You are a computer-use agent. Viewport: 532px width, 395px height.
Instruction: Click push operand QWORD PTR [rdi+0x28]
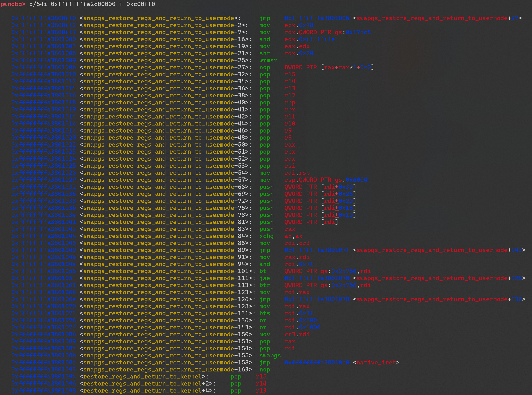(320, 194)
